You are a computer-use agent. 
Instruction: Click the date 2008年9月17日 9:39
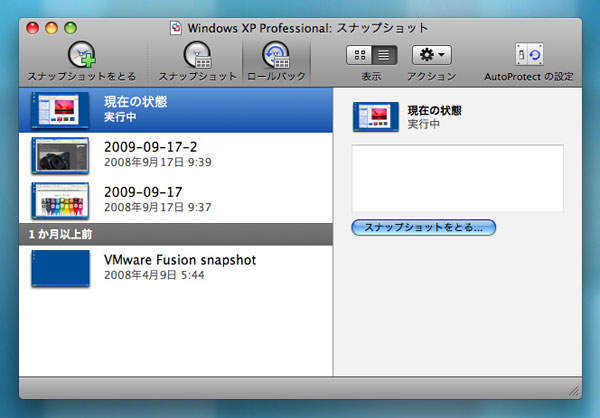[158, 162]
